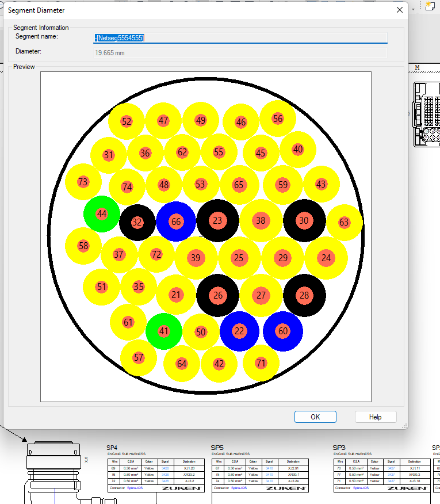This screenshot has width=440, height=504.
Task: Click wire 38 between the black wires
Action: [x=261, y=220]
